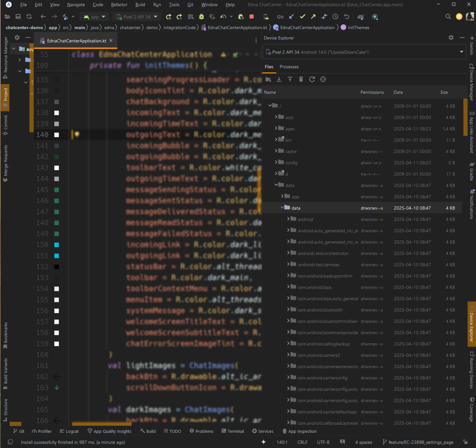Image resolution: width=476 pixels, height=448 pixels.
Task: Toggle the read-only lock in status bar
Action: (x=465, y=442)
